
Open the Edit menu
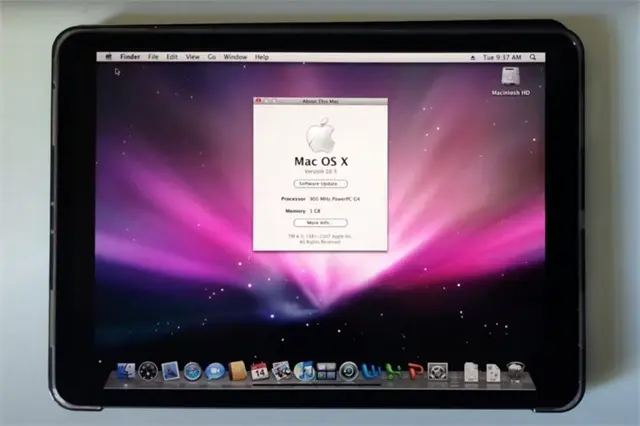172,57
